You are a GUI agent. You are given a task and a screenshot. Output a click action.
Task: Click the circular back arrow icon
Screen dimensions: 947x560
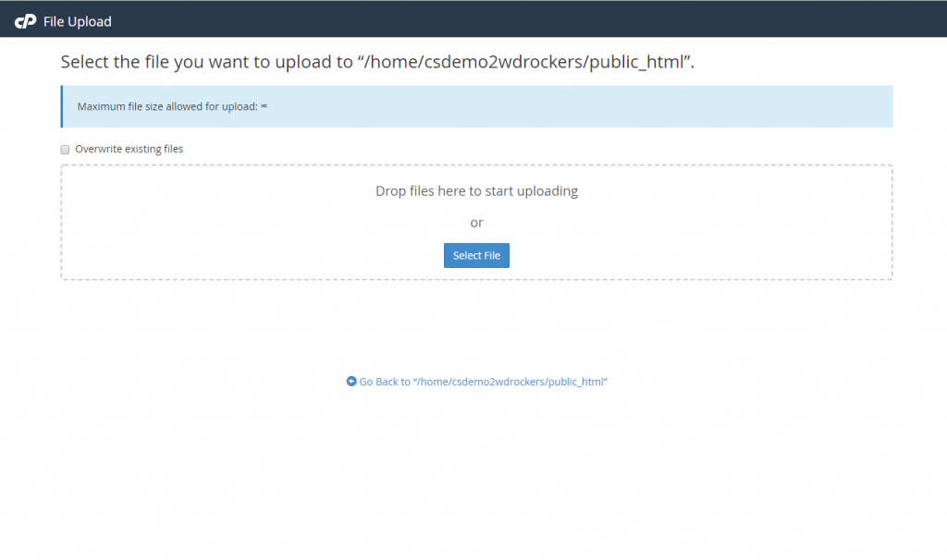click(351, 381)
